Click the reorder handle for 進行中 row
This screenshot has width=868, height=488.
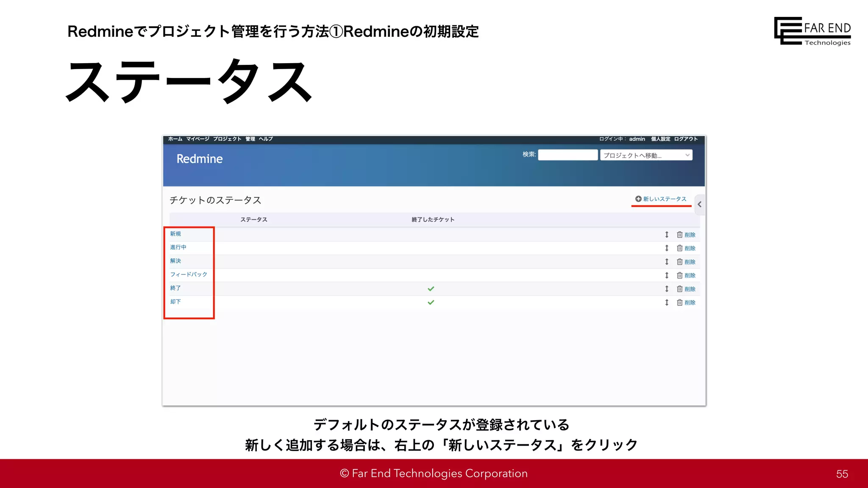tap(667, 248)
